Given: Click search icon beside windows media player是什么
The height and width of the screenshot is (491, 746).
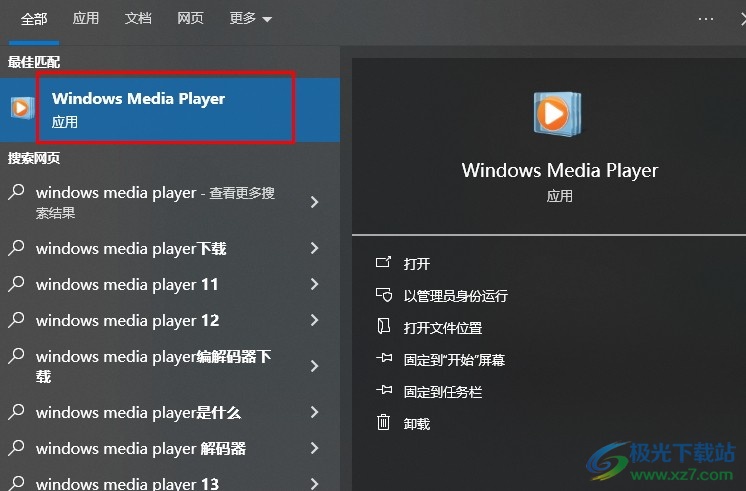Looking at the screenshot, I should tap(17, 412).
